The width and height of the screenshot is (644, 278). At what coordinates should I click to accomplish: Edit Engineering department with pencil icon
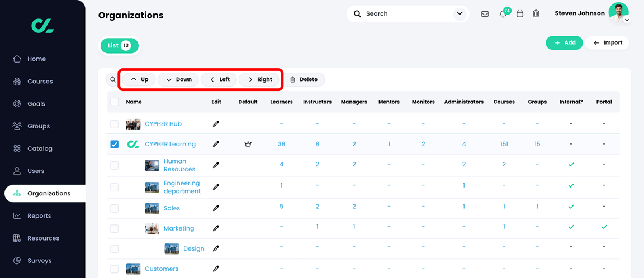tap(216, 187)
